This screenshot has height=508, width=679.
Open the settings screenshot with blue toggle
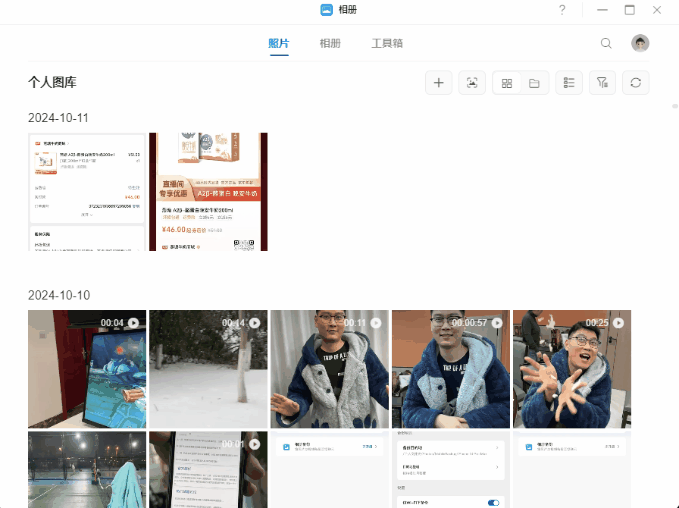(x=451, y=469)
